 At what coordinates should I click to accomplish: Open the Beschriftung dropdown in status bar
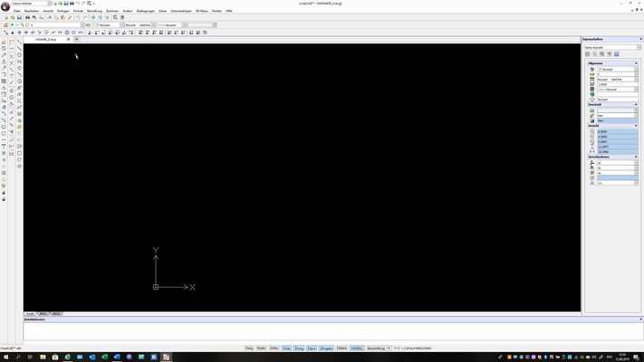(x=379, y=348)
